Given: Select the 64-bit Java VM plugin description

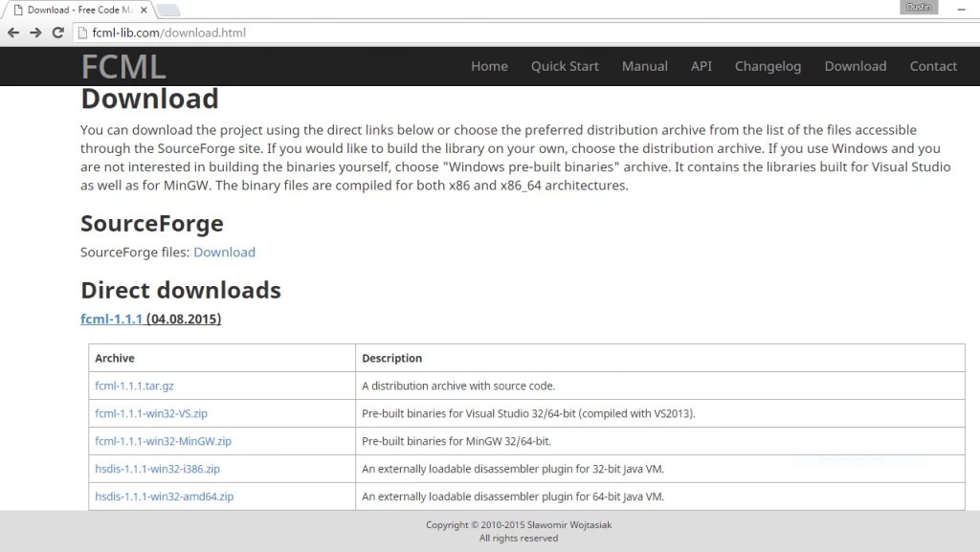Looking at the screenshot, I should 513,497.
